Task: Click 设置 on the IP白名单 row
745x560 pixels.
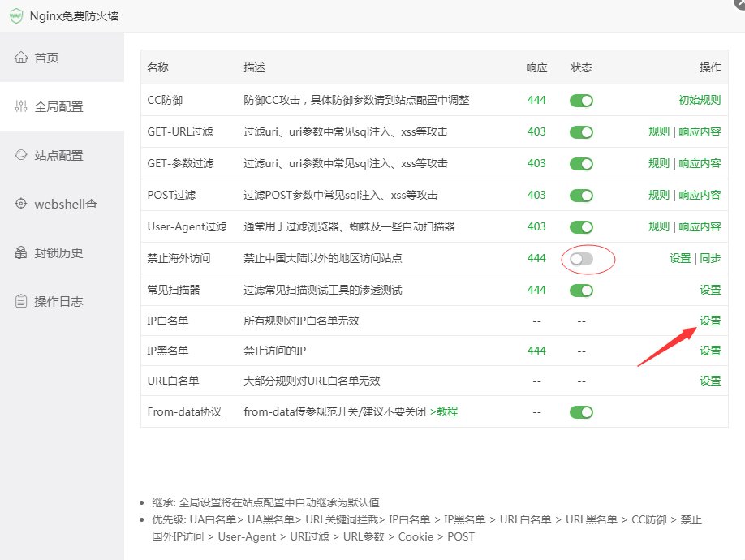Action: (708, 320)
